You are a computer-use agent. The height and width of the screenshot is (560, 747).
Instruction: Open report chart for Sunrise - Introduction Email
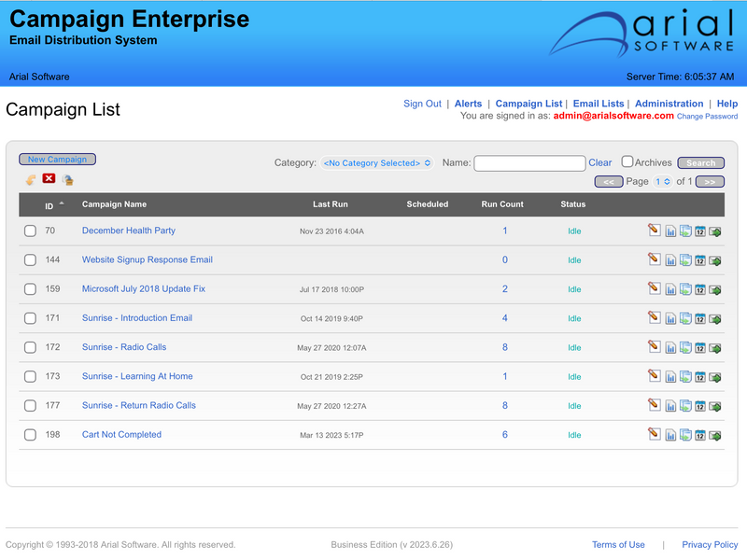(670, 319)
